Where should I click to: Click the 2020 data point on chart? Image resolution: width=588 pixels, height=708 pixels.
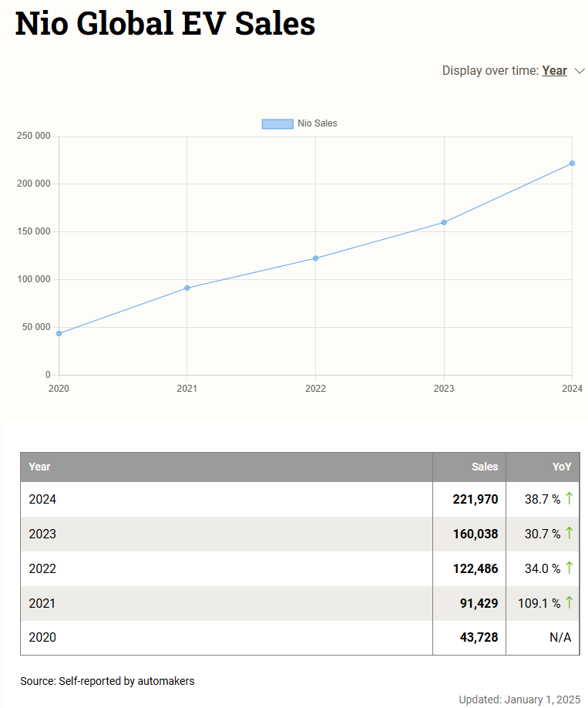click(x=59, y=333)
